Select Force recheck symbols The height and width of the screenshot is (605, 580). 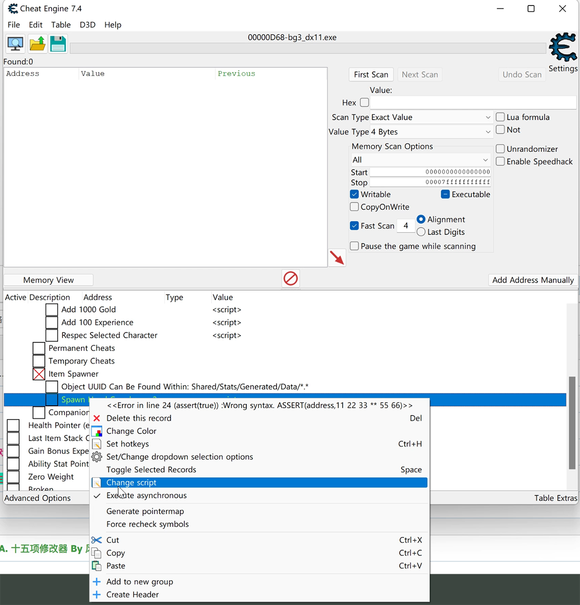pyautogui.click(x=259, y=524)
